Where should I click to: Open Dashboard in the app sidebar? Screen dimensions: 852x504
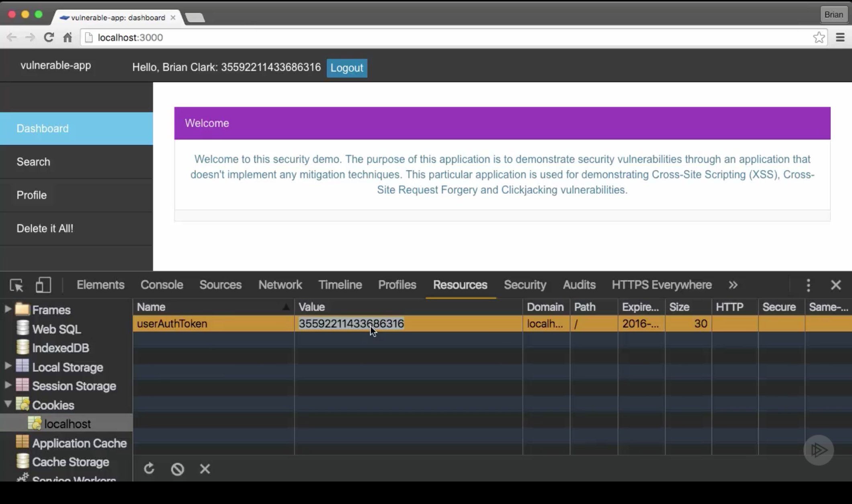76,129
